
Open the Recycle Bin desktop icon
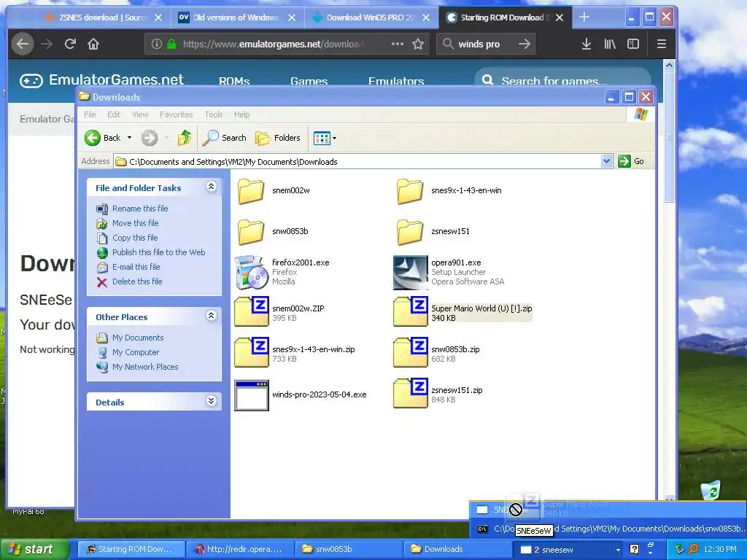(x=711, y=491)
